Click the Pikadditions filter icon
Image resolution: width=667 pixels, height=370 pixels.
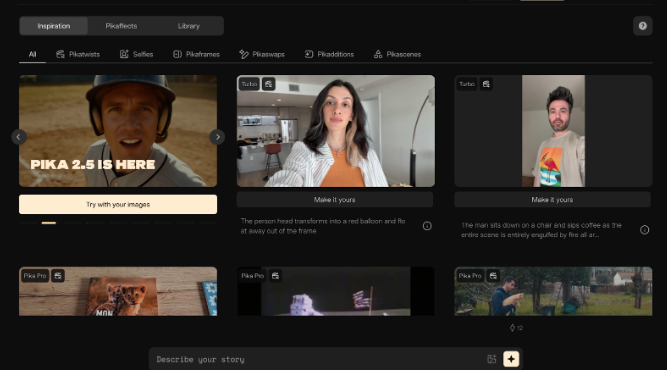pos(309,54)
